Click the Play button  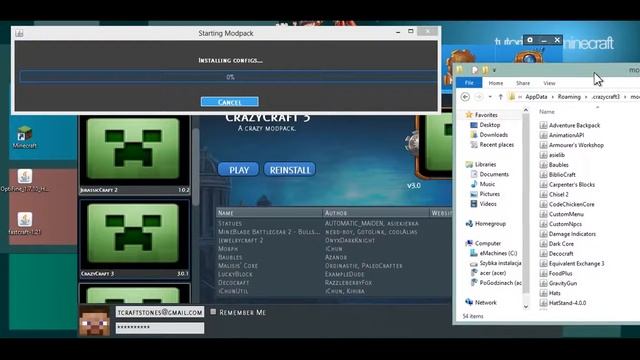[x=238, y=170]
